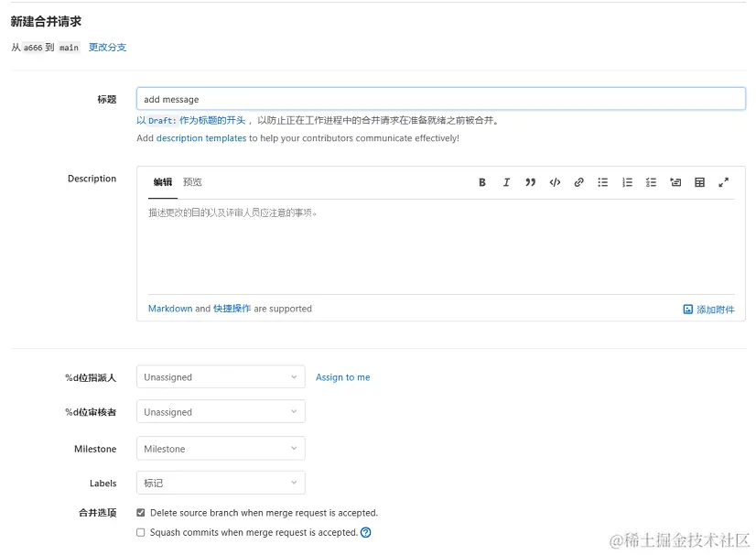Apply italic formatting in description toolbar
Screen dimensions: 756x555
tap(506, 182)
